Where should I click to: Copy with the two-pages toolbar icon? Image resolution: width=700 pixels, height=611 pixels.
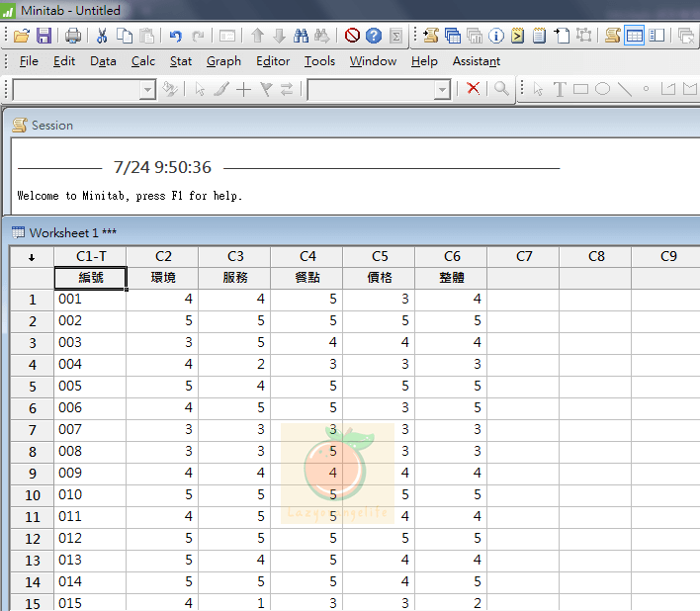coord(125,36)
